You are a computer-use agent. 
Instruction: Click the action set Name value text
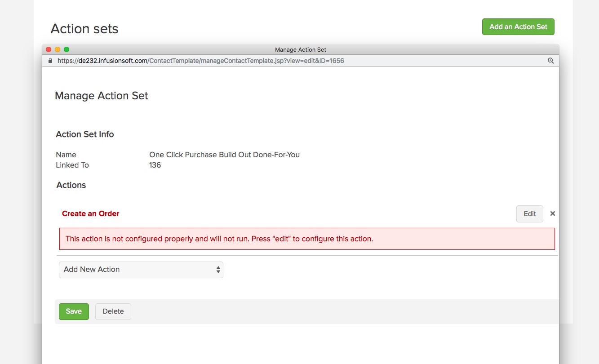224,155
